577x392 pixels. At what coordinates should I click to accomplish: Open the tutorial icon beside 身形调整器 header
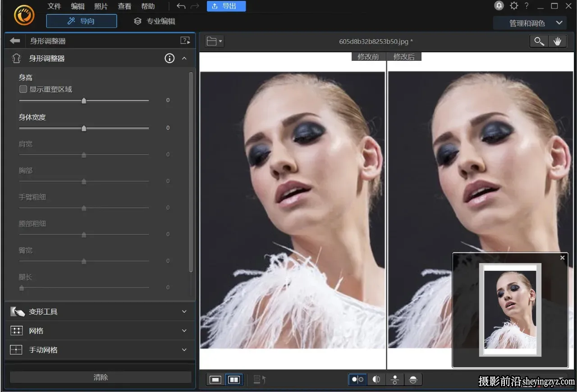(x=185, y=41)
